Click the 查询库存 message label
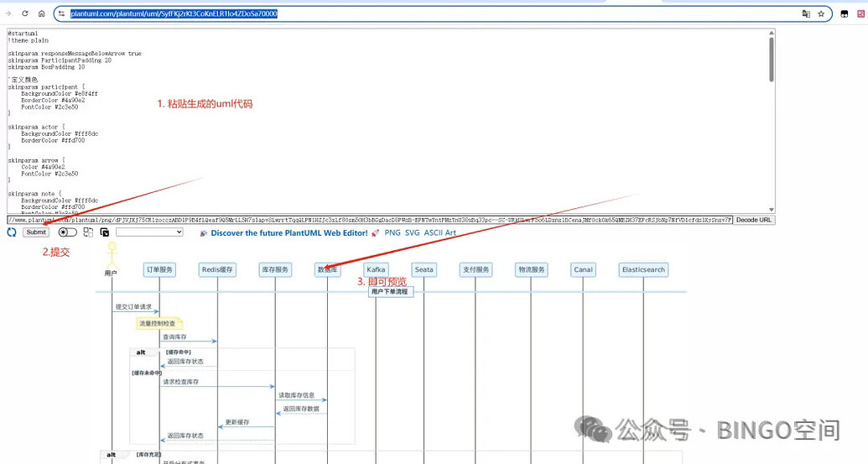The height and width of the screenshot is (464, 868). coord(174,336)
